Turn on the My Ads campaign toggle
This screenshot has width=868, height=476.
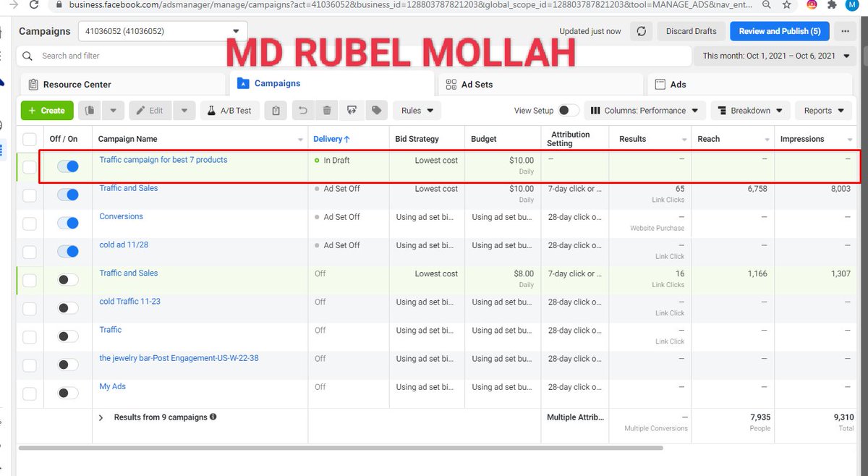(68, 393)
